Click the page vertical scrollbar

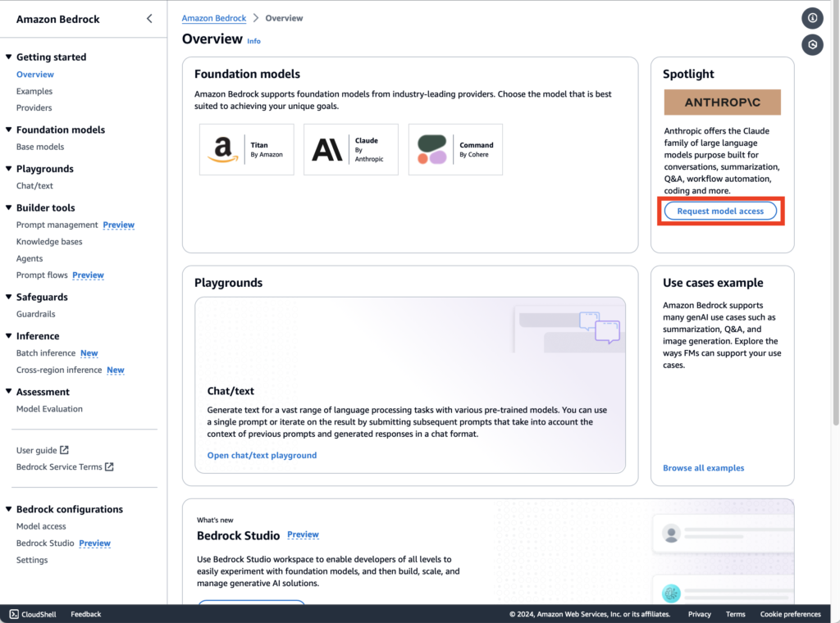click(835, 214)
